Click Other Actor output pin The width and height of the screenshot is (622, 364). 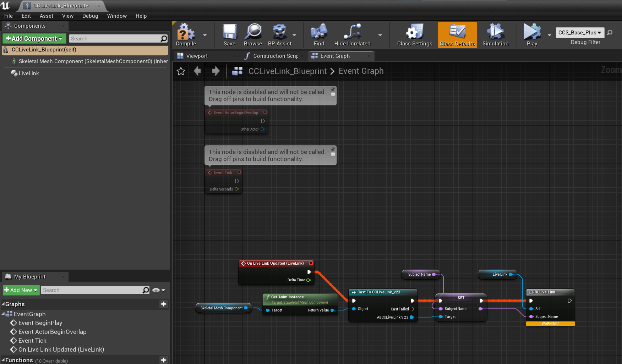pyautogui.click(x=263, y=129)
